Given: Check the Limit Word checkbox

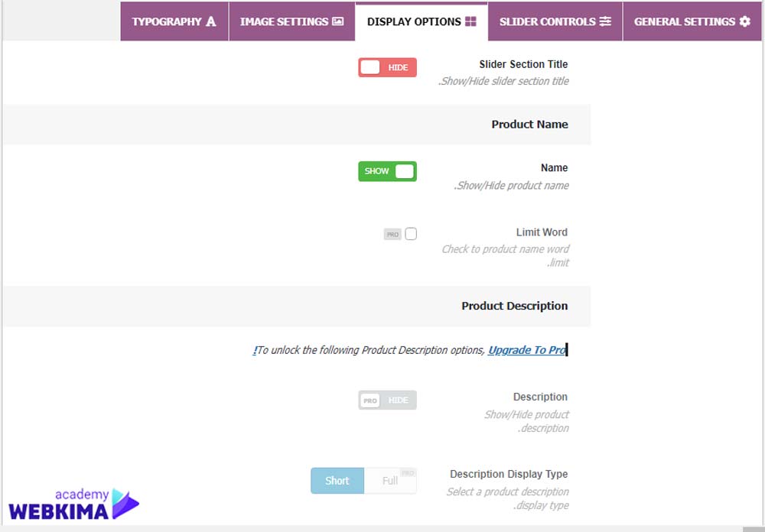Looking at the screenshot, I should pos(411,234).
